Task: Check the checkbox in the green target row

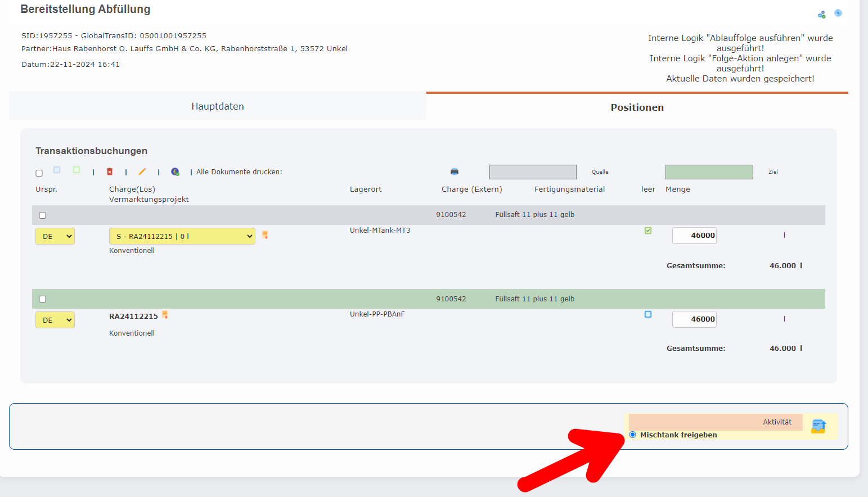Action: coord(43,299)
